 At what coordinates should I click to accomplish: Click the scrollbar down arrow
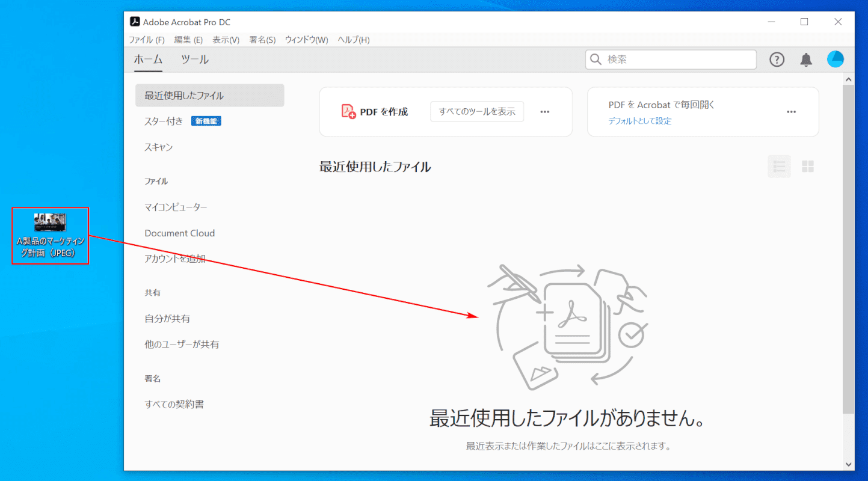coord(849,464)
